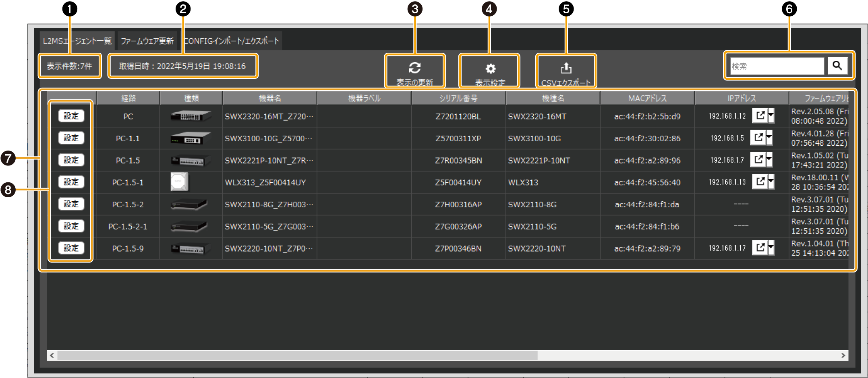The width and height of the screenshot is (868, 378).
Task: Click the 検索 search input field
Action: pyautogui.click(x=777, y=66)
